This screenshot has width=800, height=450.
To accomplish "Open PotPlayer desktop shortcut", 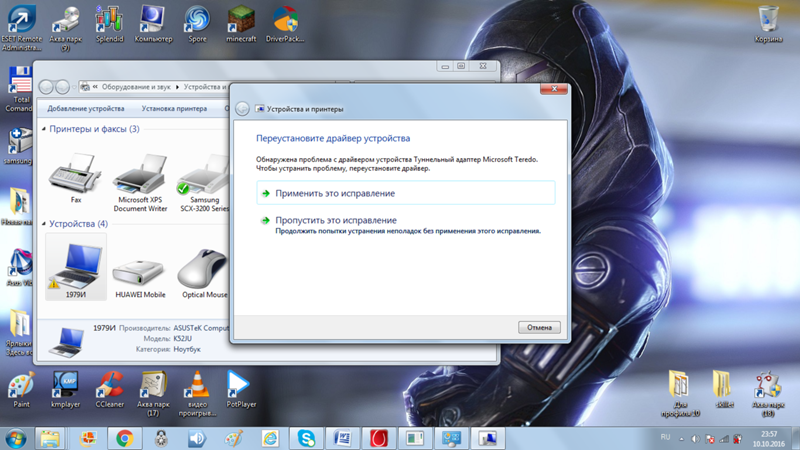I will click(x=241, y=390).
